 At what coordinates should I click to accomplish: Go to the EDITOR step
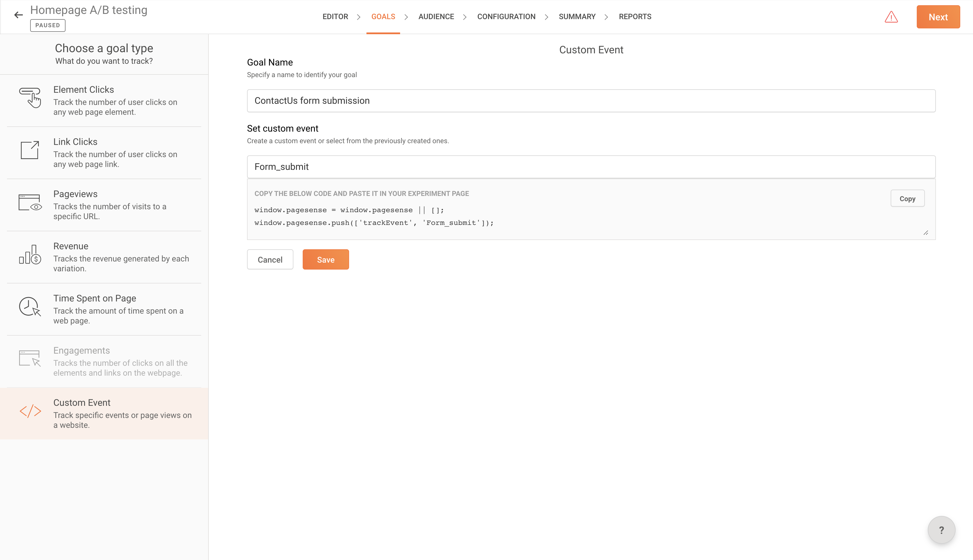(x=335, y=17)
